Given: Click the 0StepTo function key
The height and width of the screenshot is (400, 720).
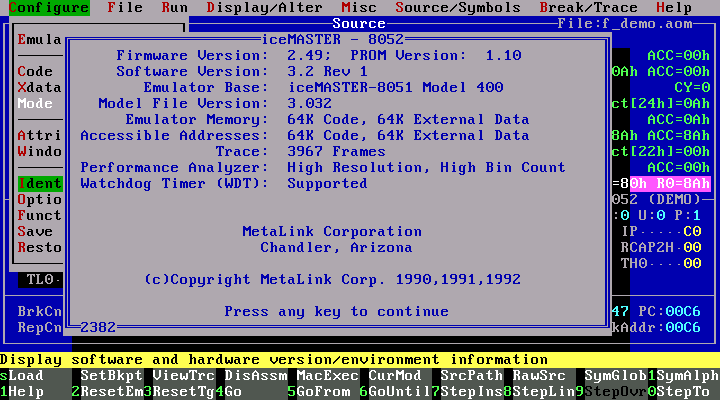Looking at the screenshot, I should [679, 392].
